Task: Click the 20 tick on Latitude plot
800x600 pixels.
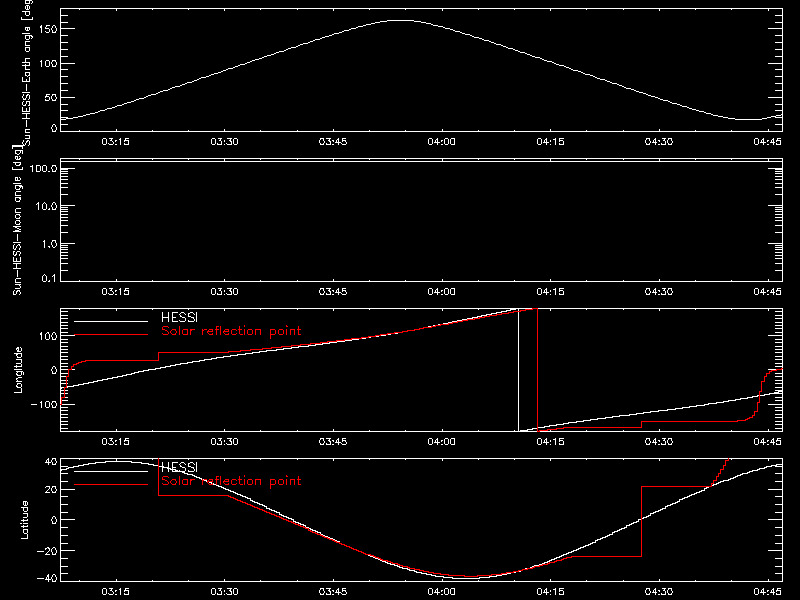Action: click(x=51, y=490)
